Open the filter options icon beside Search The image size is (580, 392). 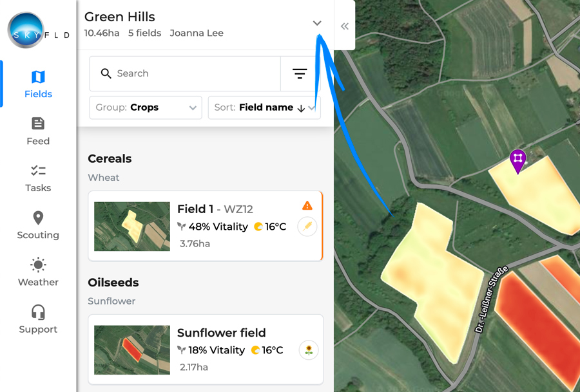[x=300, y=73]
